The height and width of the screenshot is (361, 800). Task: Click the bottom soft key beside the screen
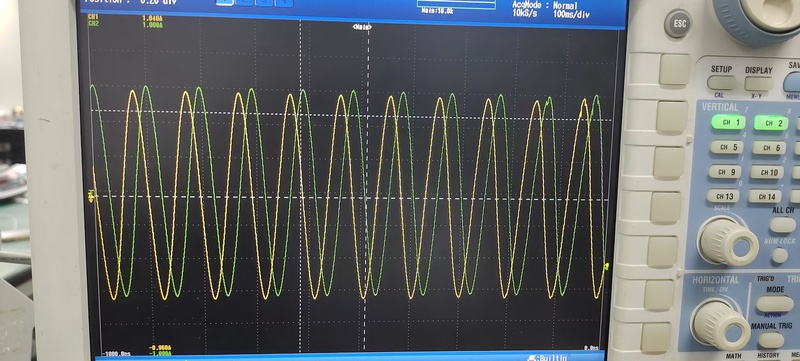(x=656, y=338)
